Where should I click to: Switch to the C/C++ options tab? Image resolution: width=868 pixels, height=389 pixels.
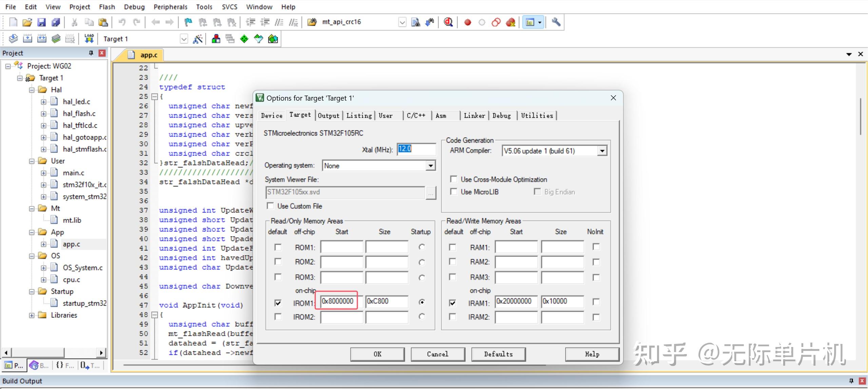(416, 116)
